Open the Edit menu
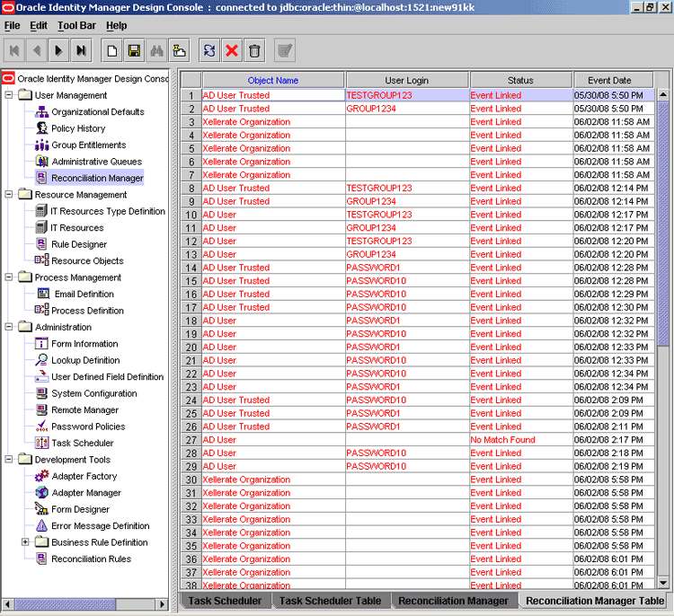Viewport: 674px width, 616px height. (39, 26)
